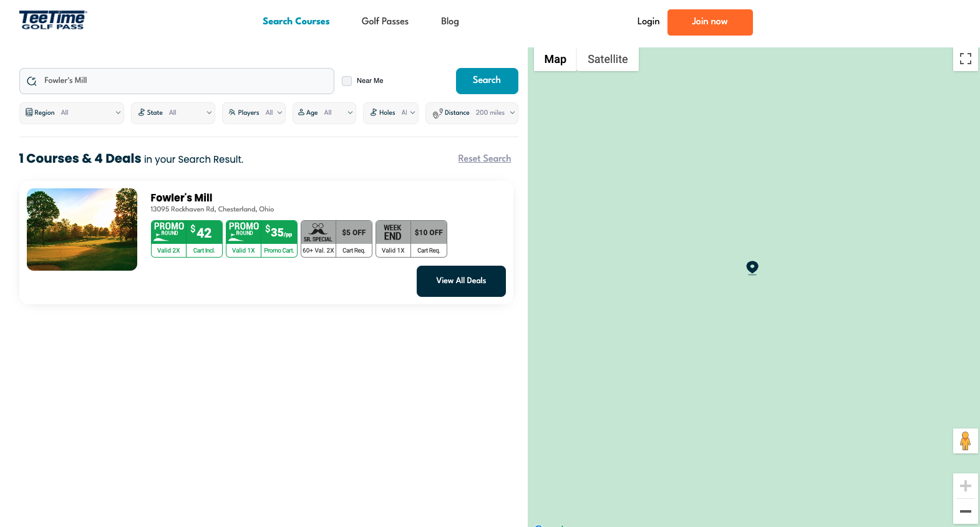
Task: Select the map location pin marker
Action: pyautogui.click(x=752, y=268)
